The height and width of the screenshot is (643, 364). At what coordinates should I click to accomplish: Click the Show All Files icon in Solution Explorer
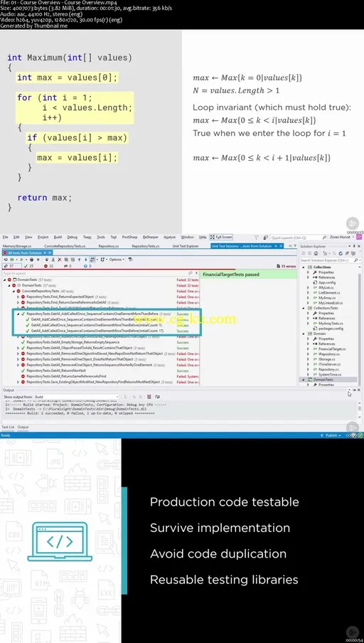click(353, 253)
